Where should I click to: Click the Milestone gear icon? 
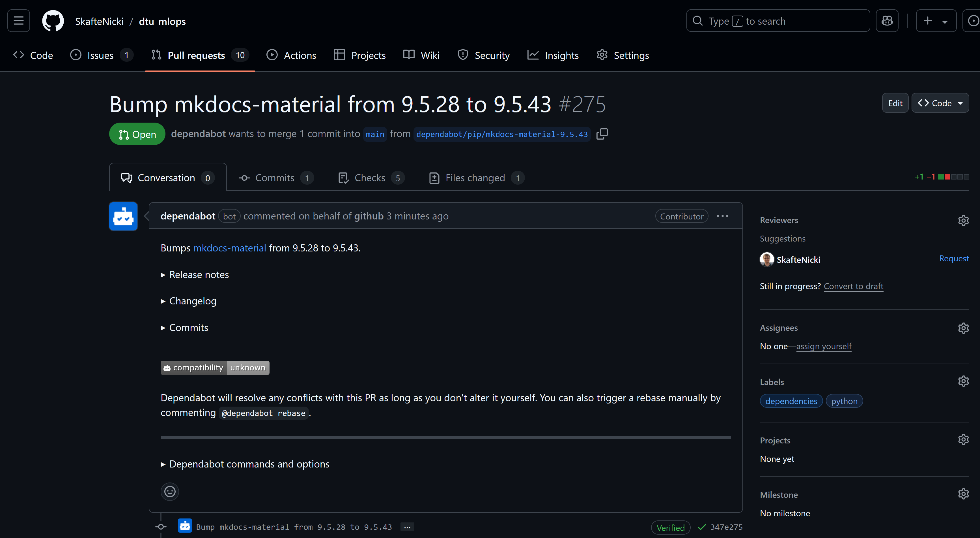click(x=963, y=494)
